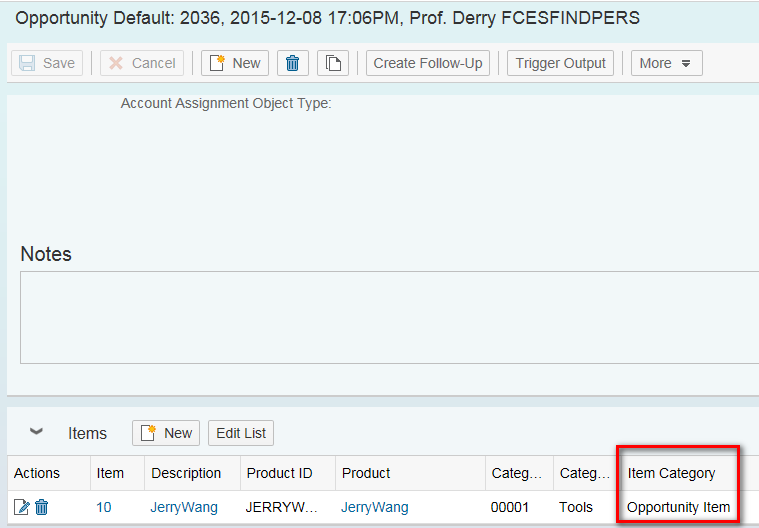Open the More dropdown menu
The width and height of the screenshot is (759, 528).
pyautogui.click(x=667, y=63)
